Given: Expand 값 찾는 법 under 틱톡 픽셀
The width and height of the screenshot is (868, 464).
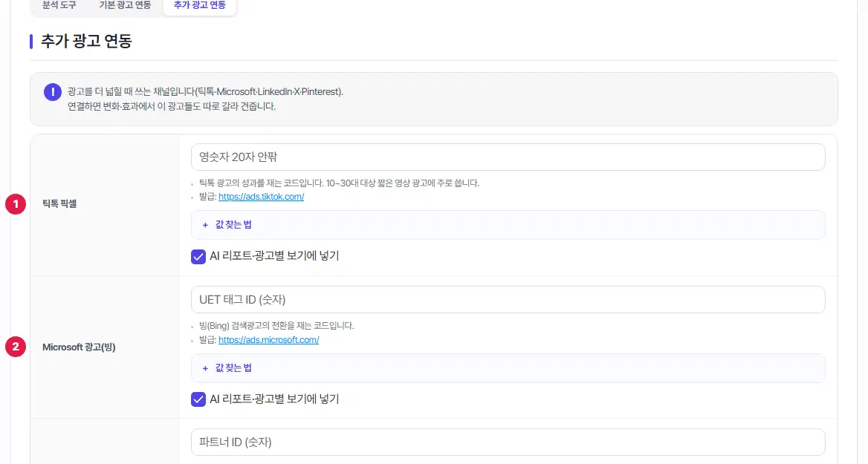Looking at the screenshot, I should tap(508, 224).
